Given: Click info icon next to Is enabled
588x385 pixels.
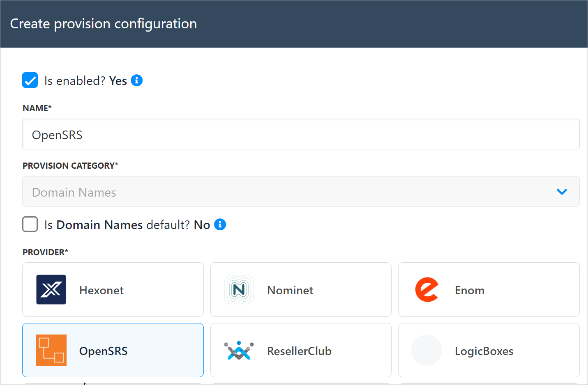Looking at the screenshot, I should coord(137,80).
